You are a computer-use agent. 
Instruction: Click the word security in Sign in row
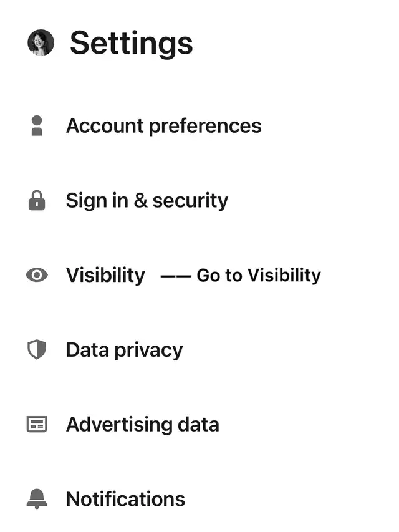190,201
